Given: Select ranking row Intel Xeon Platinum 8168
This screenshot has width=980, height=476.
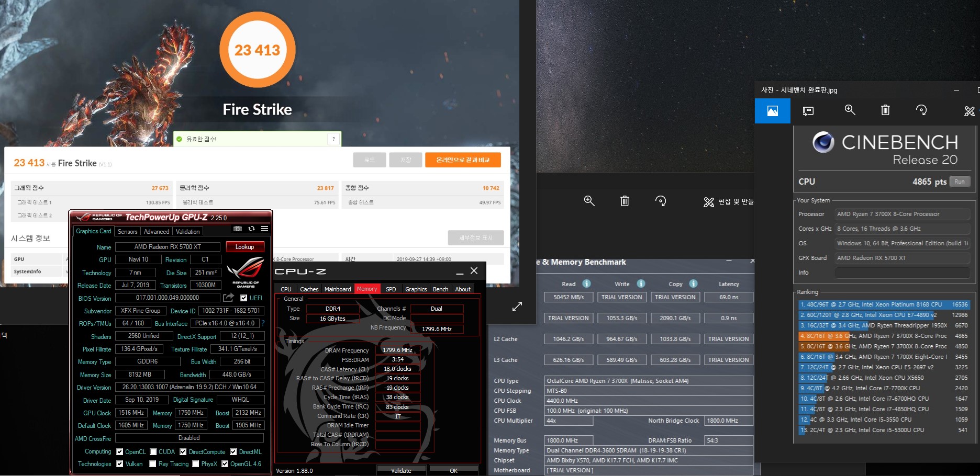Looking at the screenshot, I should click(x=884, y=304).
